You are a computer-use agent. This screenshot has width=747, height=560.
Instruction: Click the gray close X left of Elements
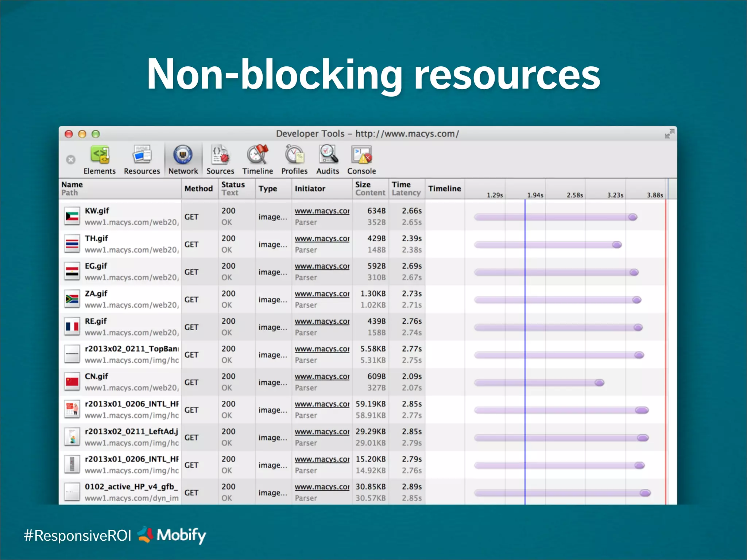pos(71,160)
